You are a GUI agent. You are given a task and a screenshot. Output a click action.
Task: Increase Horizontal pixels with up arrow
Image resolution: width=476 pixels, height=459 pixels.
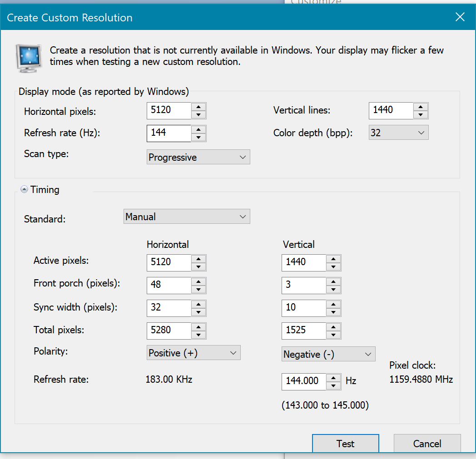pyautogui.click(x=198, y=107)
